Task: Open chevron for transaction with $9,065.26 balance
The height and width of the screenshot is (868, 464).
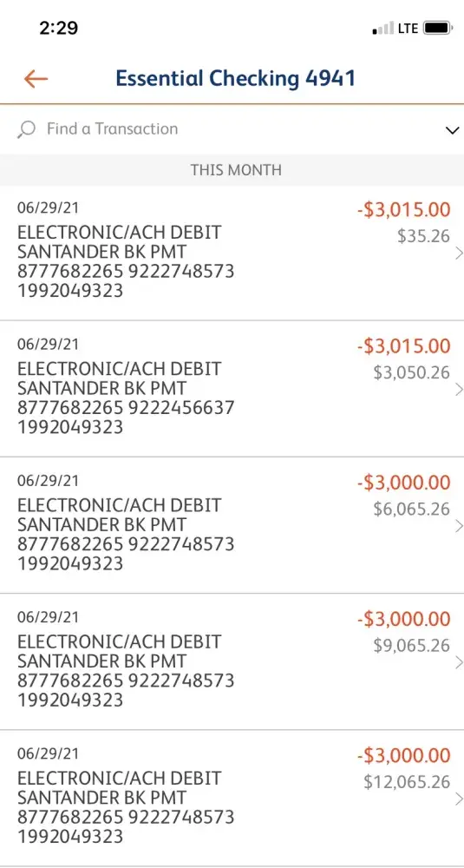Action: pyautogui.click(x=458, y=662)
